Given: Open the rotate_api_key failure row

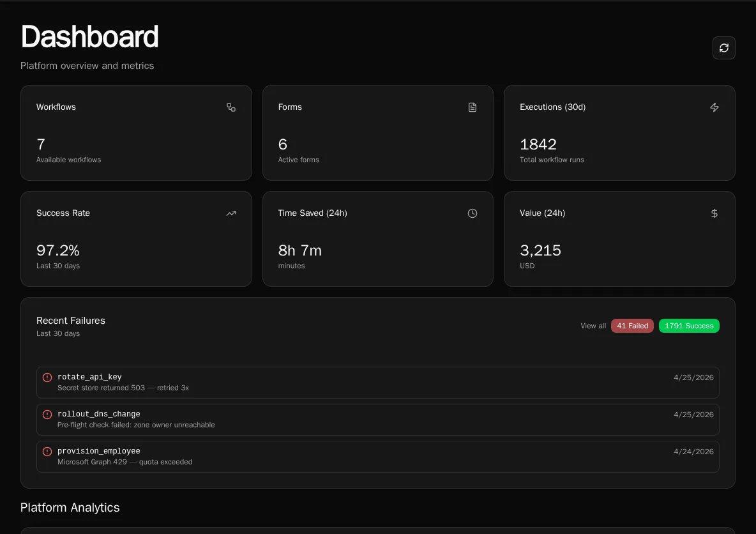Looking at the screenshot, I should coord(377,383).
